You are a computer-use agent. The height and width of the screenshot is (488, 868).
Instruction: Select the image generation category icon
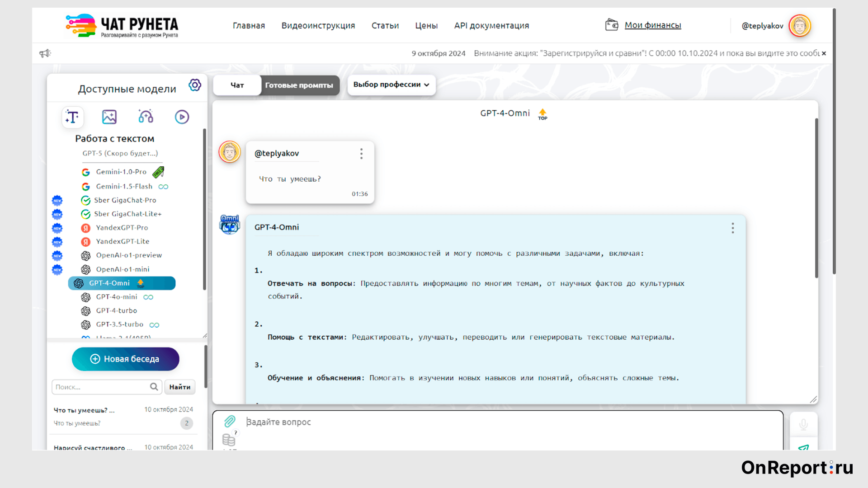109,117
